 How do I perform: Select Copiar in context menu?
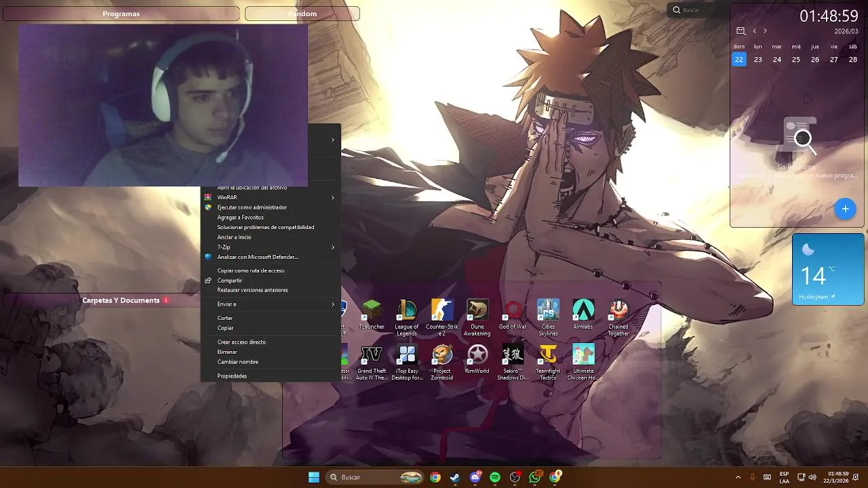[x=271, y=328]
